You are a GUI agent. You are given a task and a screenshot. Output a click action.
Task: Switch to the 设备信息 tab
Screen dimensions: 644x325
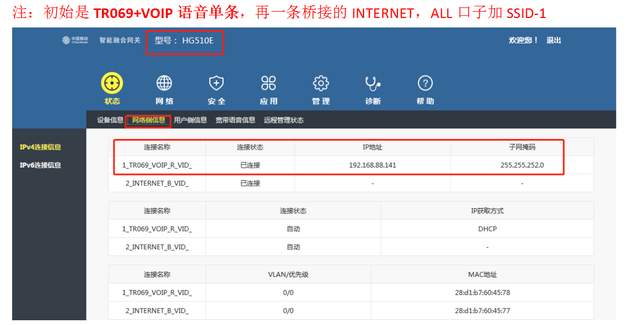tap(110, 120)
